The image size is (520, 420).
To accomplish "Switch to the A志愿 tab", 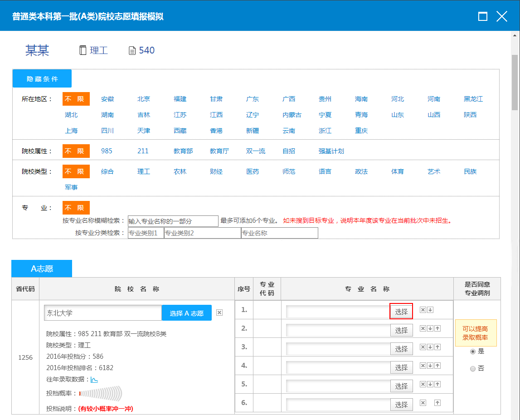I will point(42,269).
